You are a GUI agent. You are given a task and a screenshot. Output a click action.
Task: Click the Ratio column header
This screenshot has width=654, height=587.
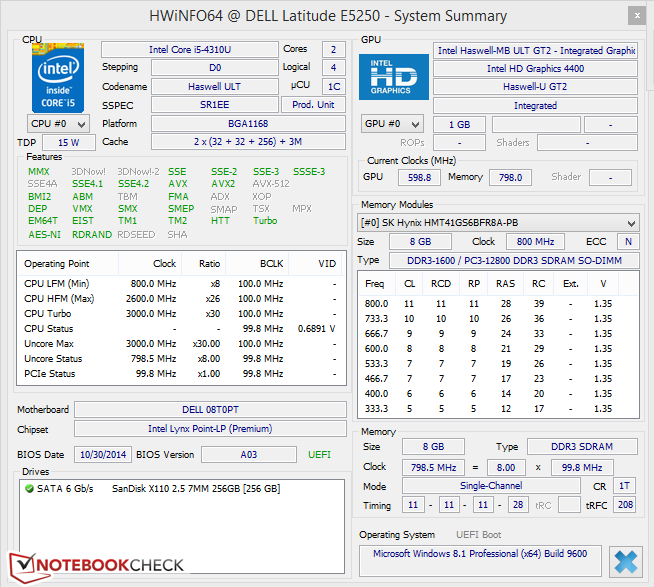(204, 264)
